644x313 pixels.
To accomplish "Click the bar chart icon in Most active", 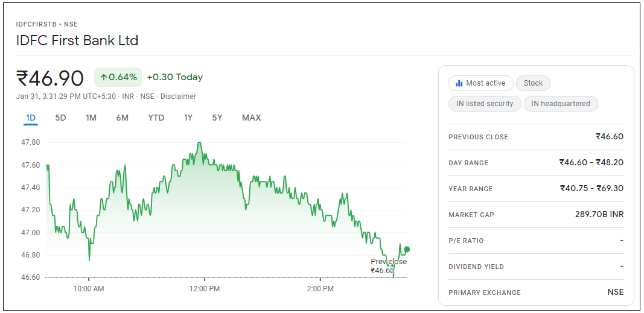I will [459, 83].
